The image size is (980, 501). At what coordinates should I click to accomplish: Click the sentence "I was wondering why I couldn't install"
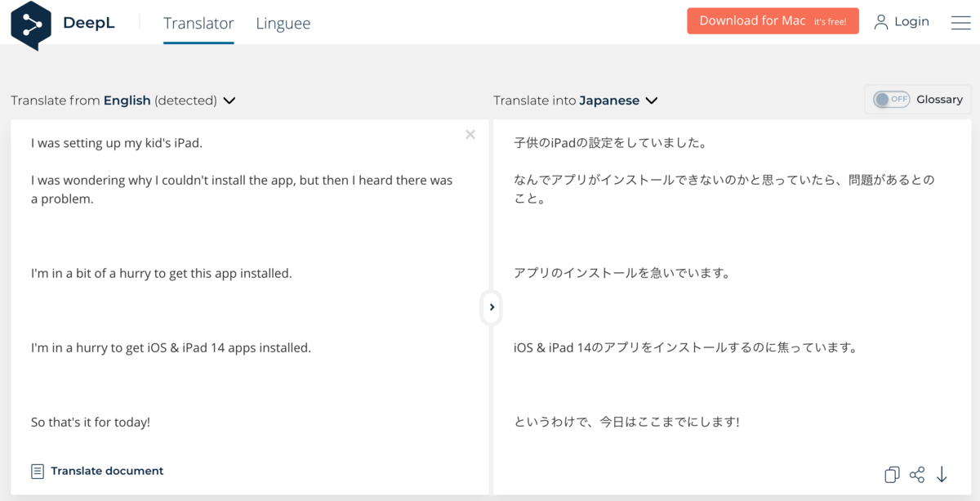pyautogui.click(x=242, y=190)
